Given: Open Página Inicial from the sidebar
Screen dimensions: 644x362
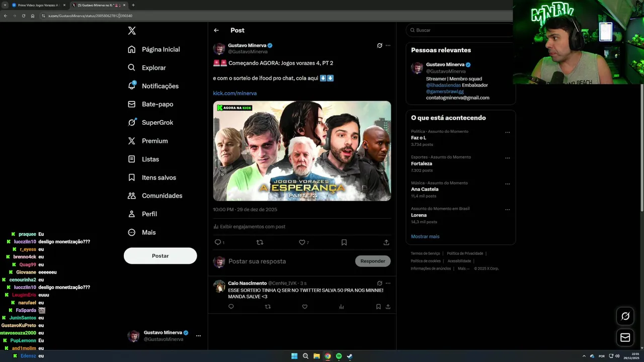Looking at the screenshot, I should (154, 49).
